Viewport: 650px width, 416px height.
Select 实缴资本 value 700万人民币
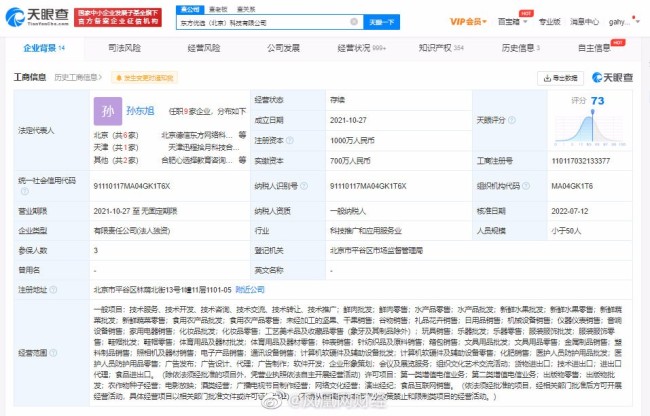pos(350,161)
